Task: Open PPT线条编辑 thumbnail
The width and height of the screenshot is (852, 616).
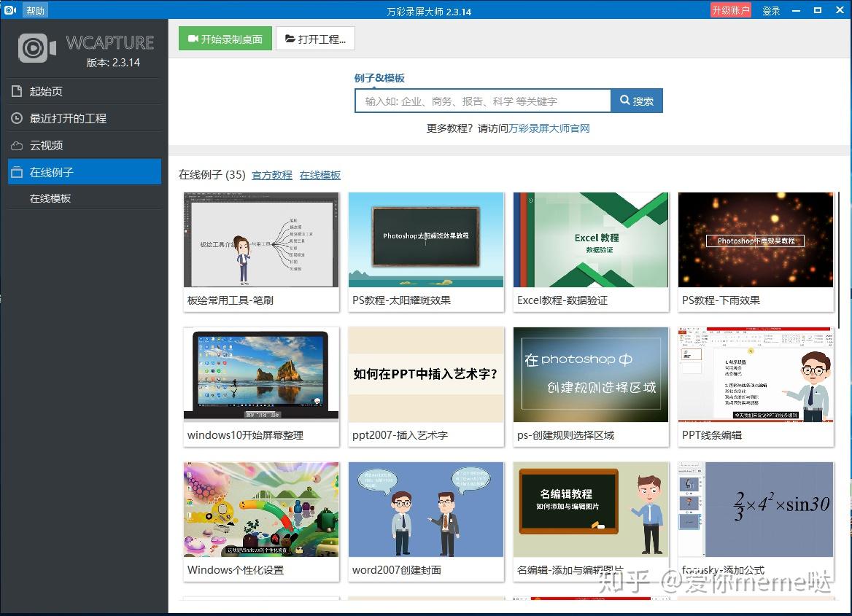Action: (x=755, y=374)
